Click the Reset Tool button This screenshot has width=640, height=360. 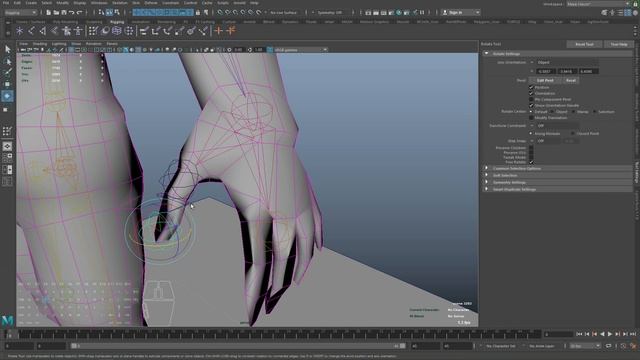pos(584,44)
